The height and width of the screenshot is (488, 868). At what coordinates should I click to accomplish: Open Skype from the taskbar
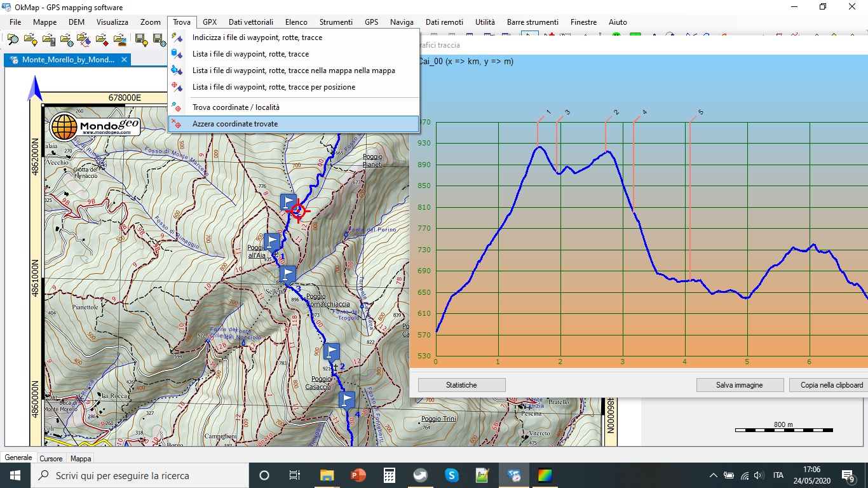pyautogui.click(x=452, y=475)
